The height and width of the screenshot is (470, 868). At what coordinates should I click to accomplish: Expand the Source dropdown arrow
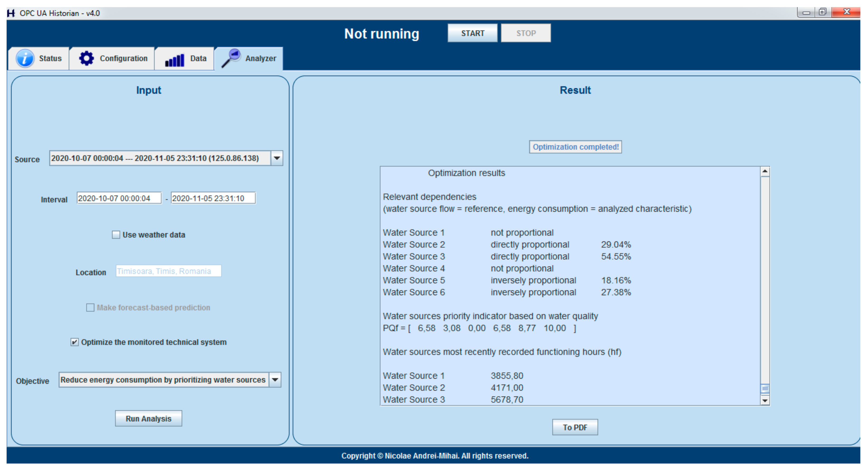coord(277,158)
